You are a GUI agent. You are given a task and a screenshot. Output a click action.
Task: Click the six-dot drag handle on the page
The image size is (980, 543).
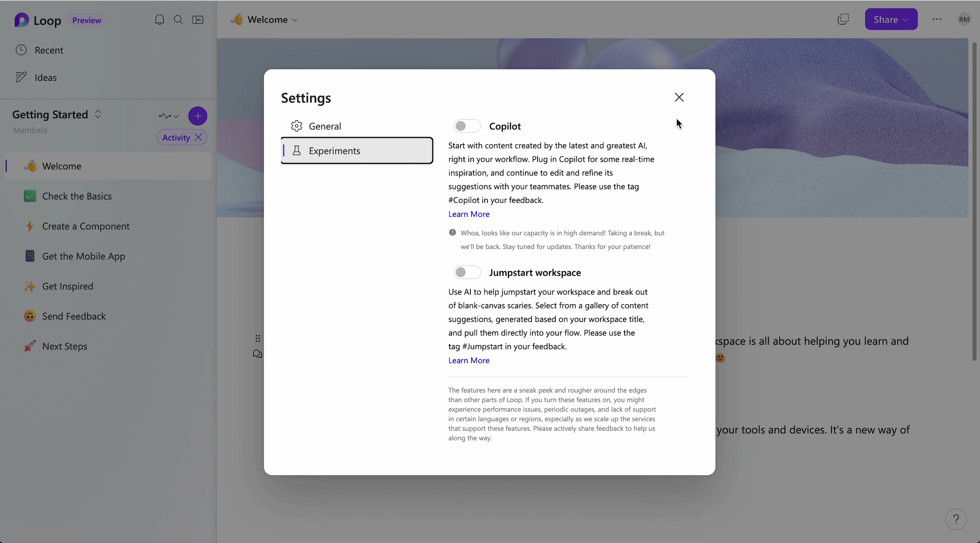258,338
